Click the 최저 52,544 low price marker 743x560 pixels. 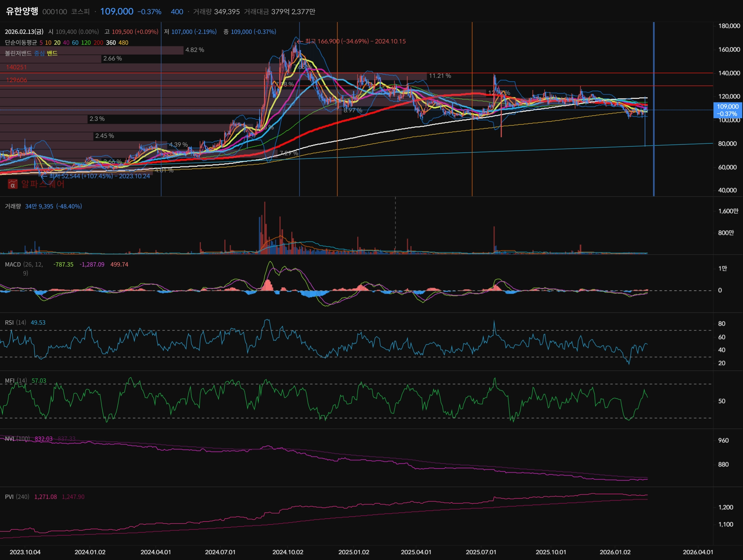[99, 176]
